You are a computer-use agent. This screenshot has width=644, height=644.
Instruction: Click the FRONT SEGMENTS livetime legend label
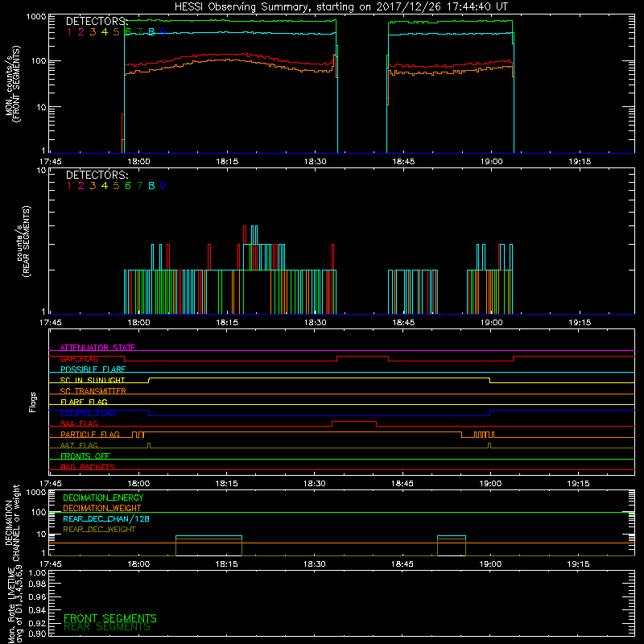pos(110,618)
